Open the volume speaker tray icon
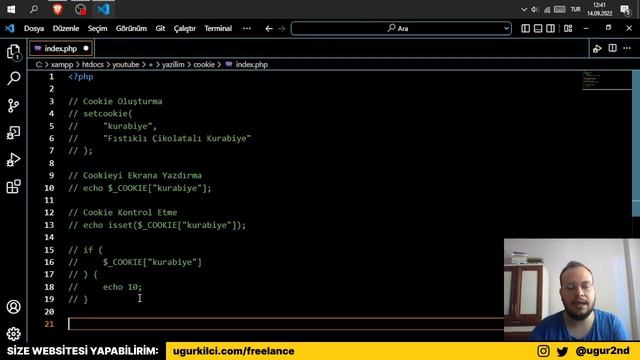This screenshot has width=640, height=360. tap(534, 9)
